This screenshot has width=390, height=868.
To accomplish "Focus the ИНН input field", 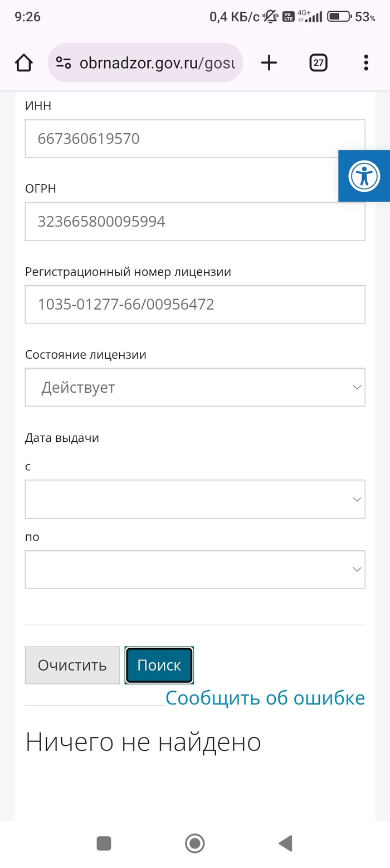I will point(195,138).
